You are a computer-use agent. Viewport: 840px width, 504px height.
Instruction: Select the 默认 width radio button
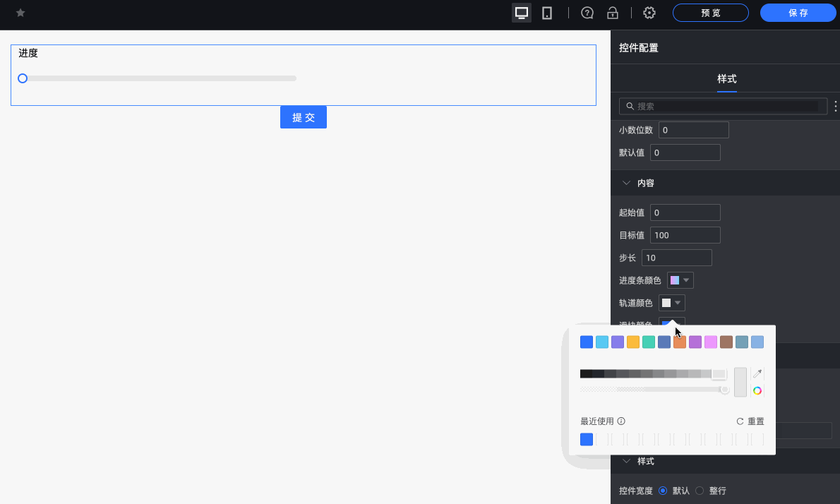click(663, 491)
